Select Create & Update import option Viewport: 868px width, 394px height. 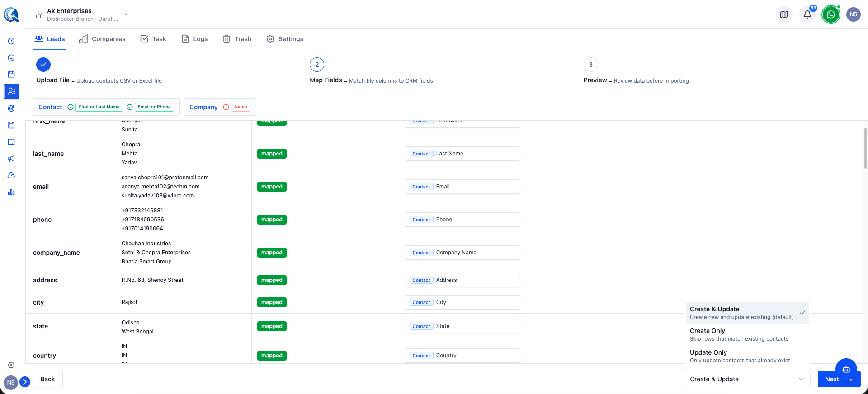coord(747,313)
